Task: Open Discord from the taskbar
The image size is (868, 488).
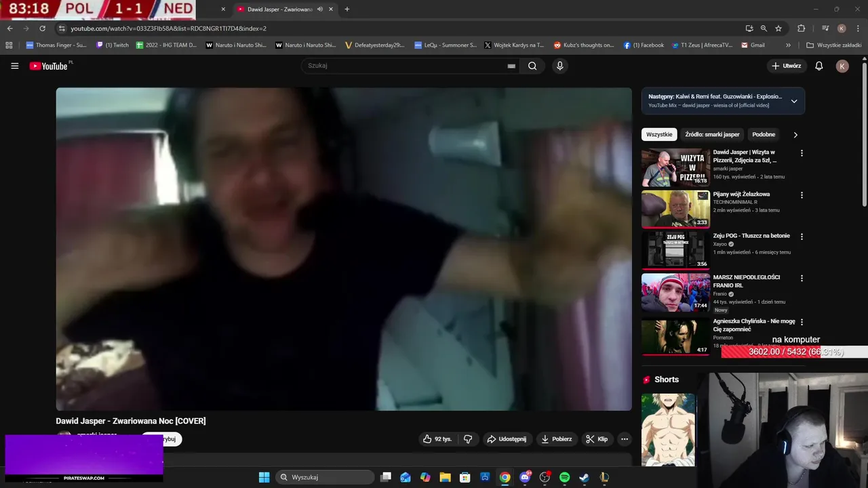Action: click(x=525, y=477)
